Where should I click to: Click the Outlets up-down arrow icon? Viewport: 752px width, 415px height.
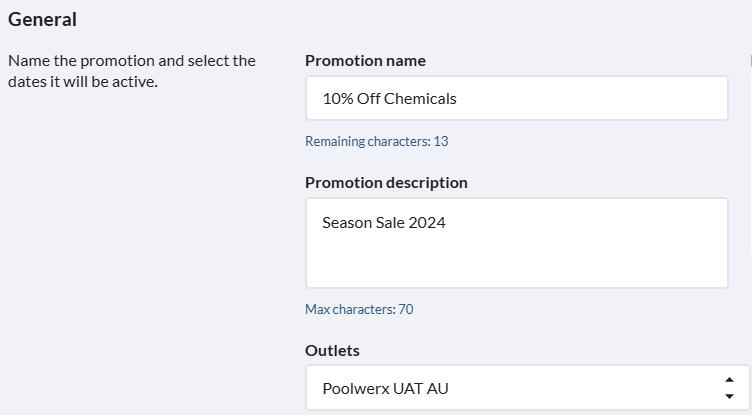728,388
